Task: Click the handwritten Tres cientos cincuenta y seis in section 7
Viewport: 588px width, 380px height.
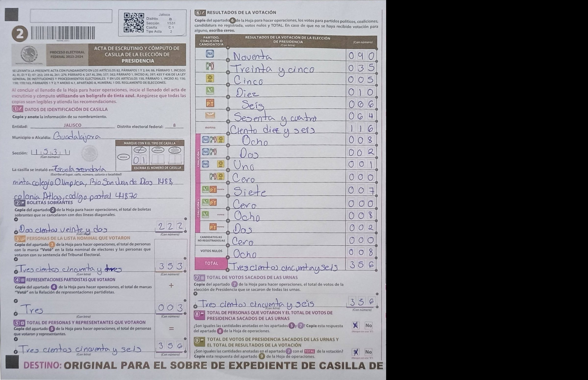Action: 257,304
